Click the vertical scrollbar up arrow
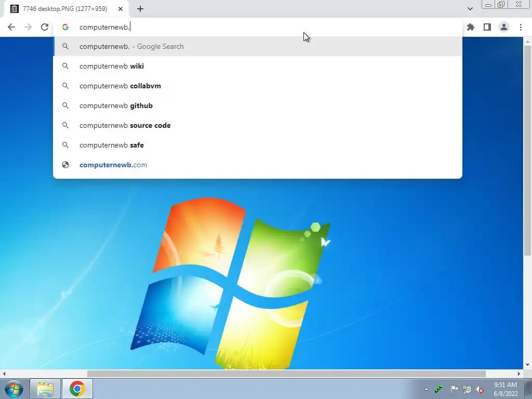 [527, 41]
